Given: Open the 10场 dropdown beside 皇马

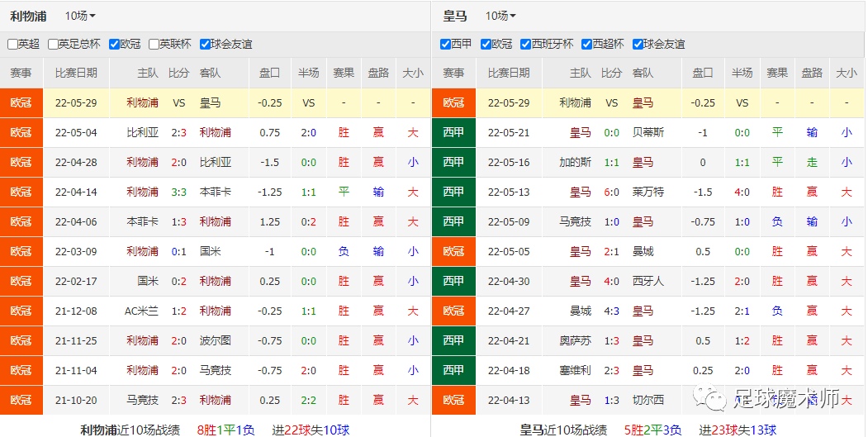Looking at the screenshot, I should [500, 16].
